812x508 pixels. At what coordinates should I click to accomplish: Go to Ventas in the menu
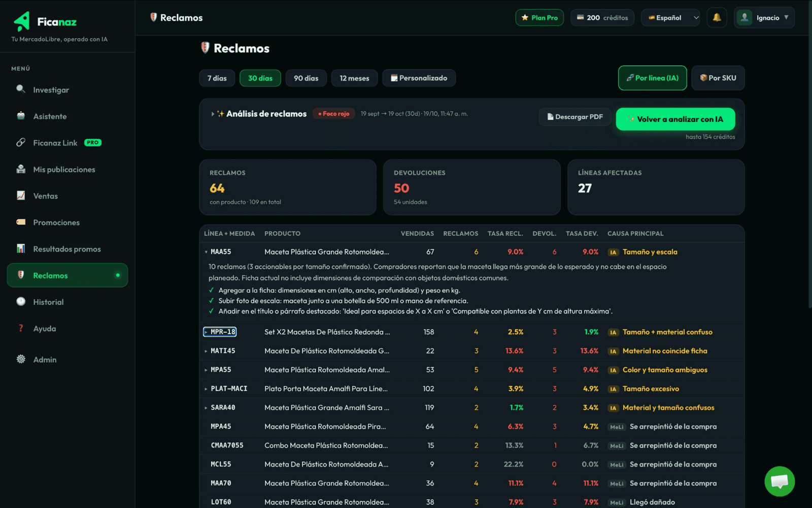point(67,196)
